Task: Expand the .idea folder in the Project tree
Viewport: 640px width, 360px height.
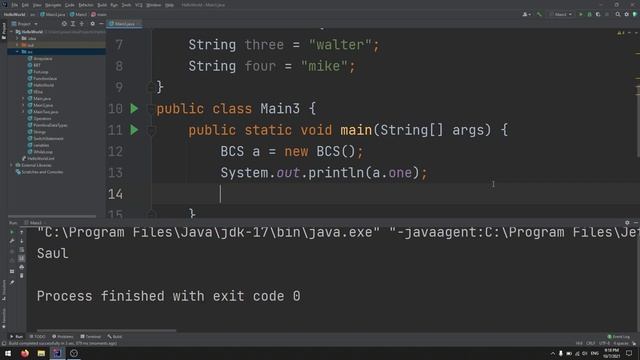Action: point(17,38)
